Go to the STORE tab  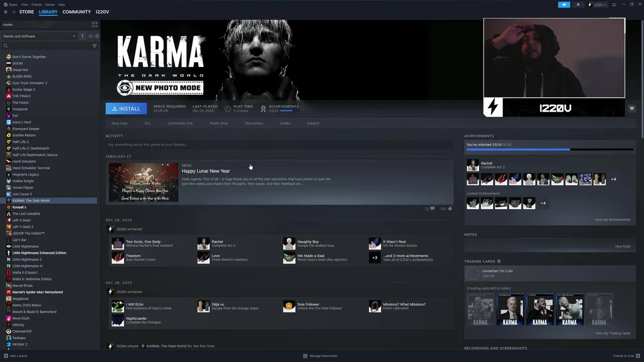click(x=27, y=12)
